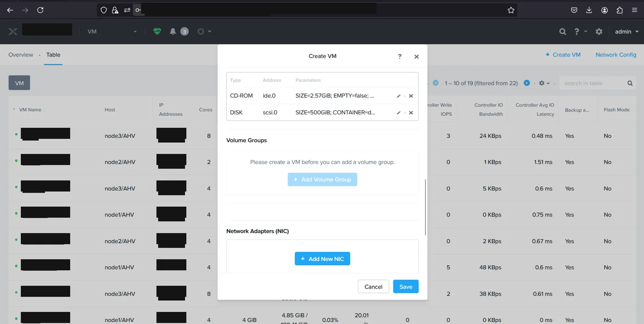
Task: Open the admin user menu
Action: [x=627, y=32]
